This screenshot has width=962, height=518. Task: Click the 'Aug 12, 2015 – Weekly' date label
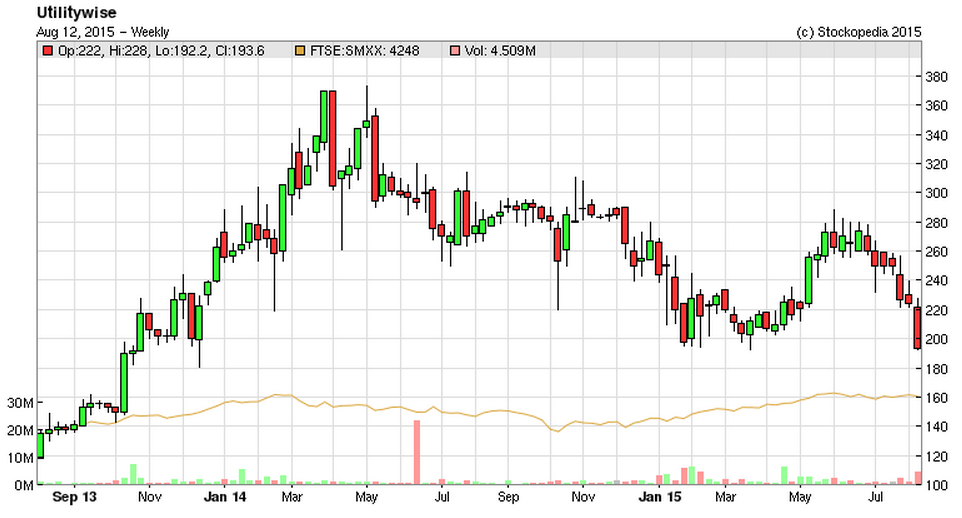(x=102, y=32)
